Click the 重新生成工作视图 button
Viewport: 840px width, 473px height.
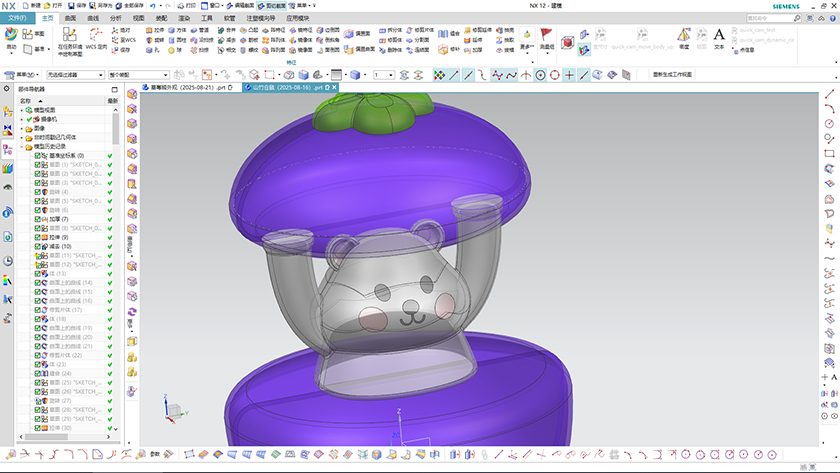point(671,75)
